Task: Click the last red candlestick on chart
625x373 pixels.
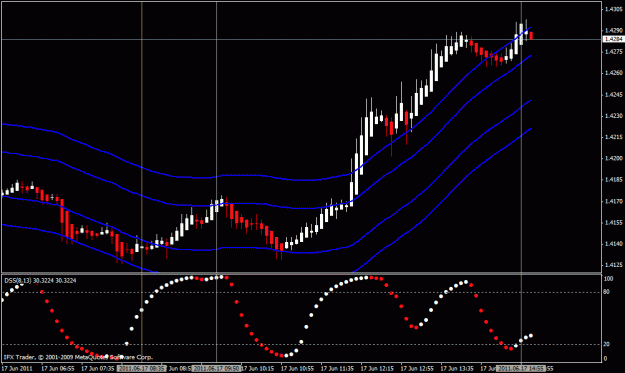Action: pos(531,36)
